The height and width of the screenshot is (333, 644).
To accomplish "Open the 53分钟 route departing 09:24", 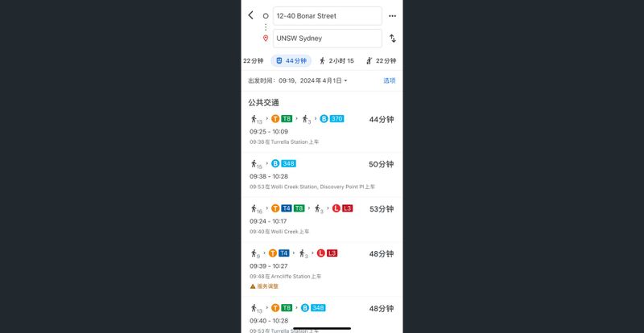I will pos(322,219).
